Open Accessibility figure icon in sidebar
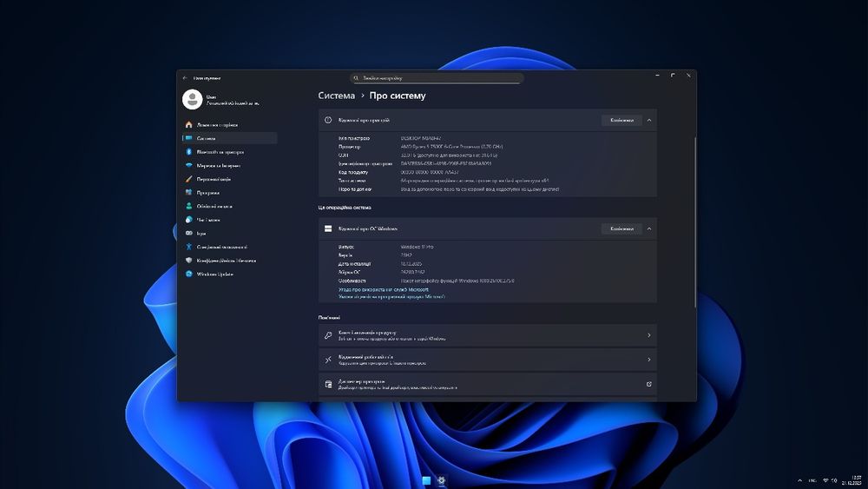The width and height of the screenshot is (868, 489). (188, 247)
